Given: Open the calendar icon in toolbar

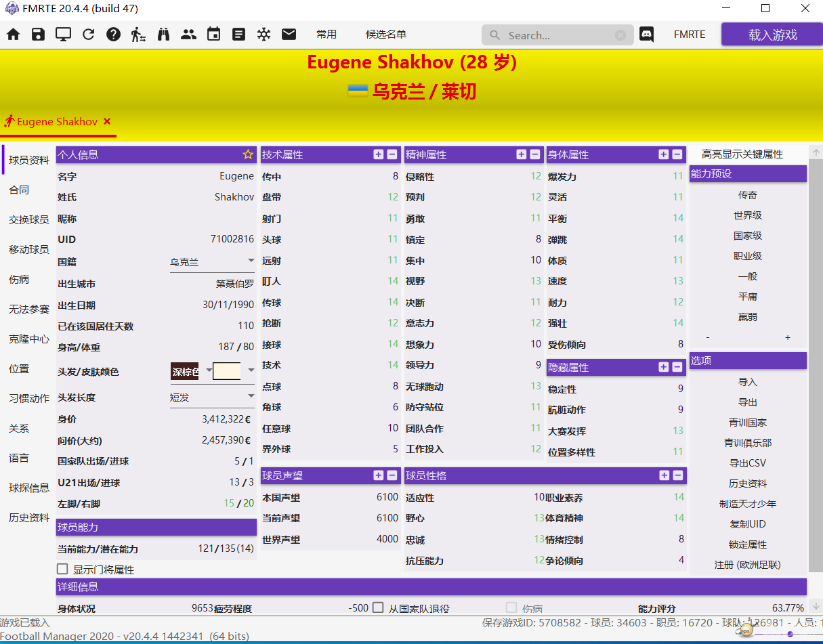Looking at the screenshot, I should [x=213, y=35].
